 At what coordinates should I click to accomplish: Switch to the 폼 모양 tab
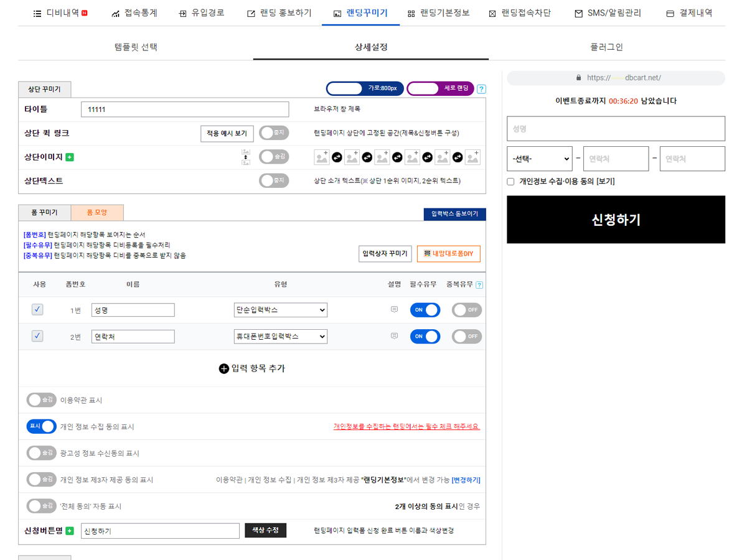tap(97, 213)
